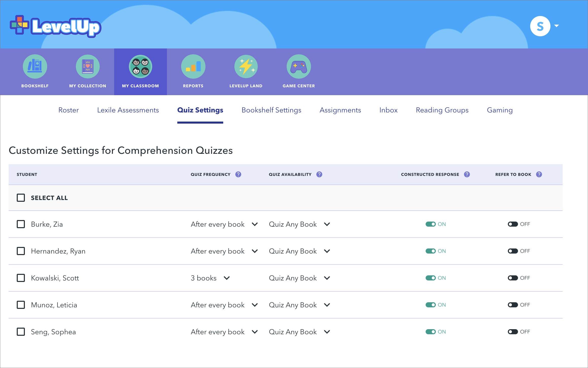Open the Reports bar chart icon
The width and height of the screenshot is (588, 368).
coord(193,67)
